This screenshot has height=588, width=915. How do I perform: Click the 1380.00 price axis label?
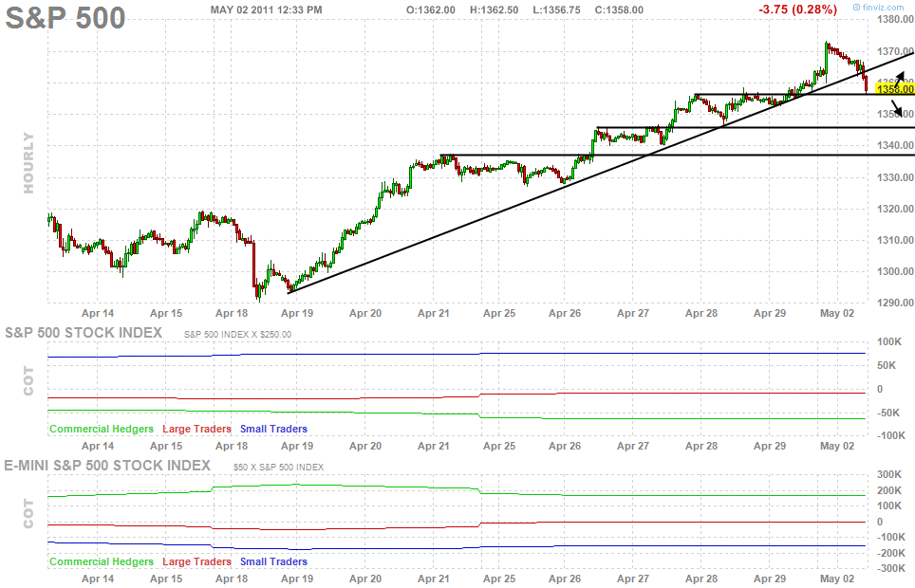tap(894, 19)
